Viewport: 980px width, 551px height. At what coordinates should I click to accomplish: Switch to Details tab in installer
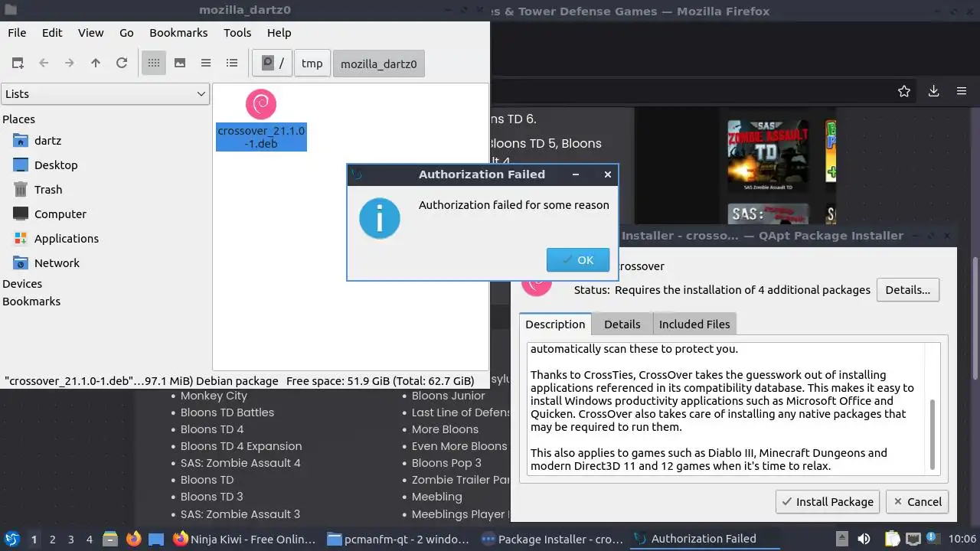[622, 324]
